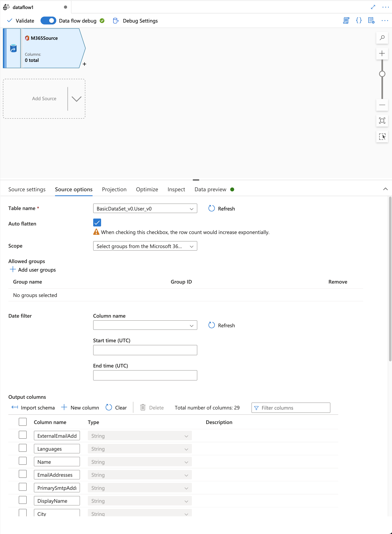The width and height of the screenshot is (392, 534).
Task: Toggle the Auto flatten checkbox
Action: [x=97, y=223]
